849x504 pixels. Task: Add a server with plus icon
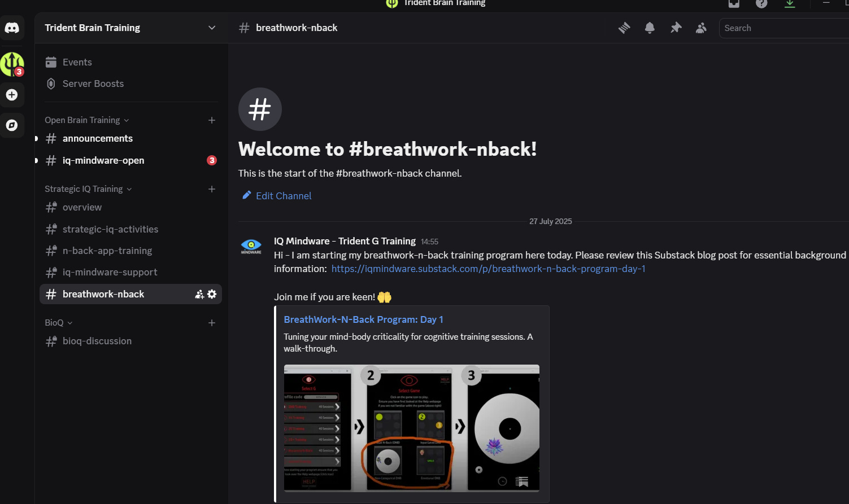12,95
